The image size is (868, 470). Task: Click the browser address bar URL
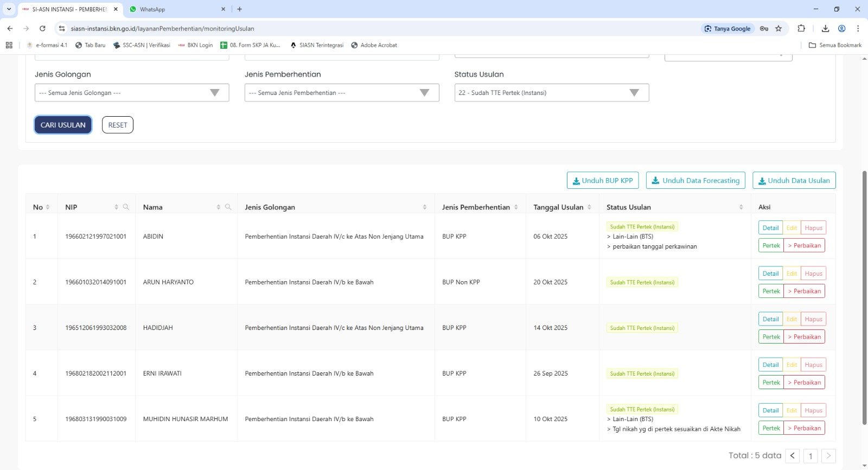[x=163, y=29]
